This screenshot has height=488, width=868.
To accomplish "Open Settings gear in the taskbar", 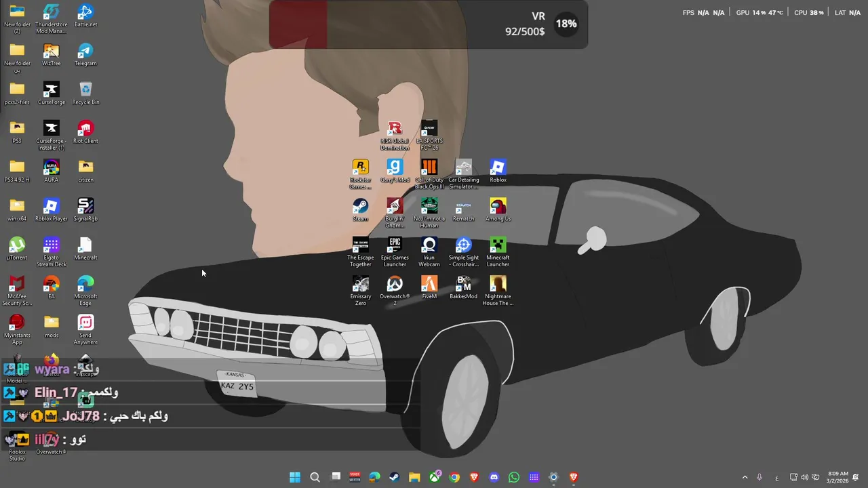I will pyautogui.click(x=553, y=477).
